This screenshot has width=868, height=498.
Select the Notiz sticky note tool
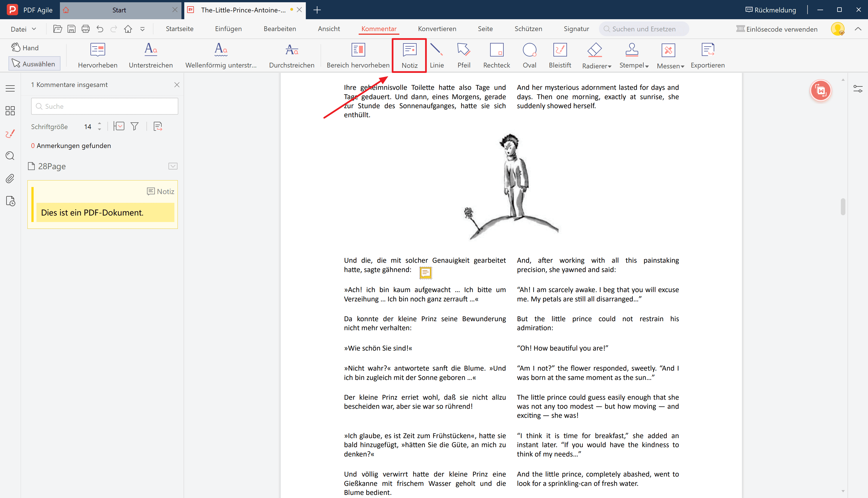coord(409,55)
